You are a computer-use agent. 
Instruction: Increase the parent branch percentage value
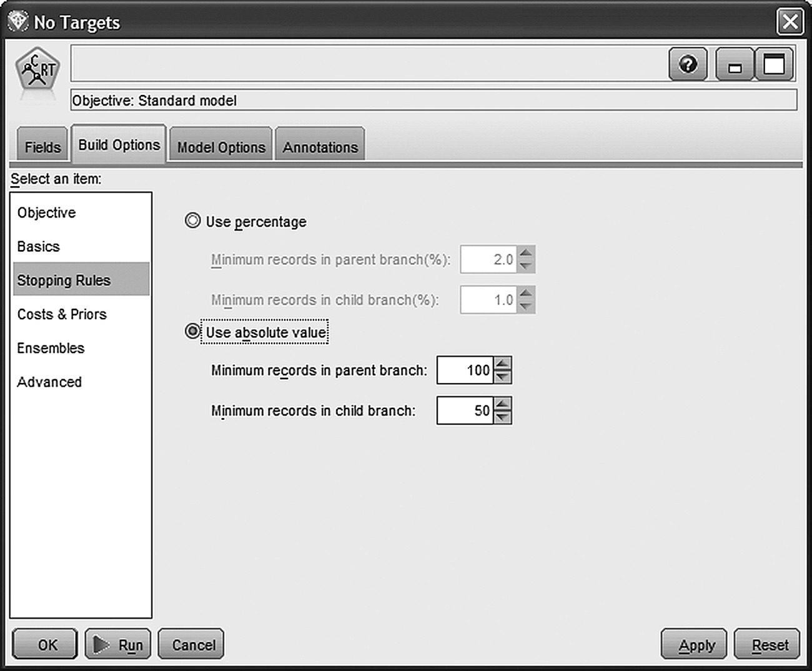coord(527,253)
